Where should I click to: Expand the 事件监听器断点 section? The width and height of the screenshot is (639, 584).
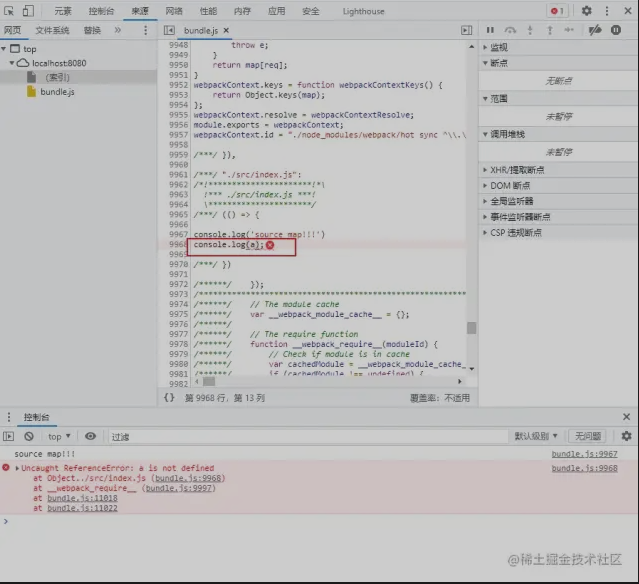pos(485,217)
